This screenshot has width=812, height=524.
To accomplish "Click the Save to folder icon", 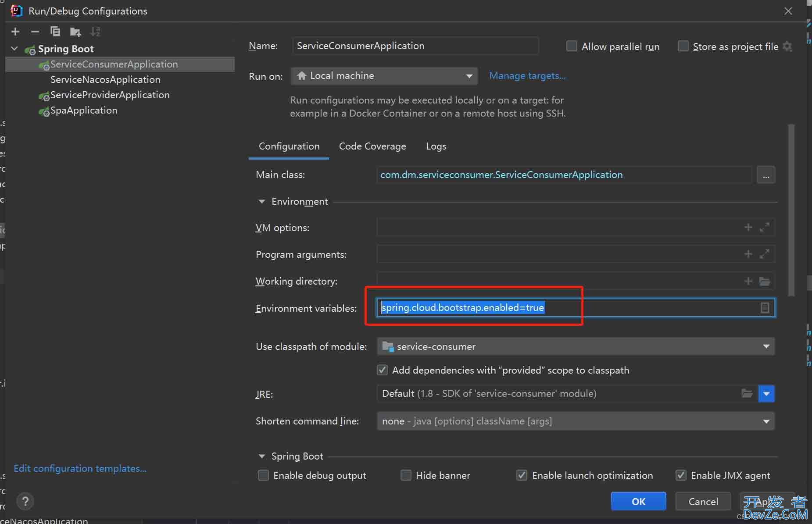I will click(x=75, y=32).
